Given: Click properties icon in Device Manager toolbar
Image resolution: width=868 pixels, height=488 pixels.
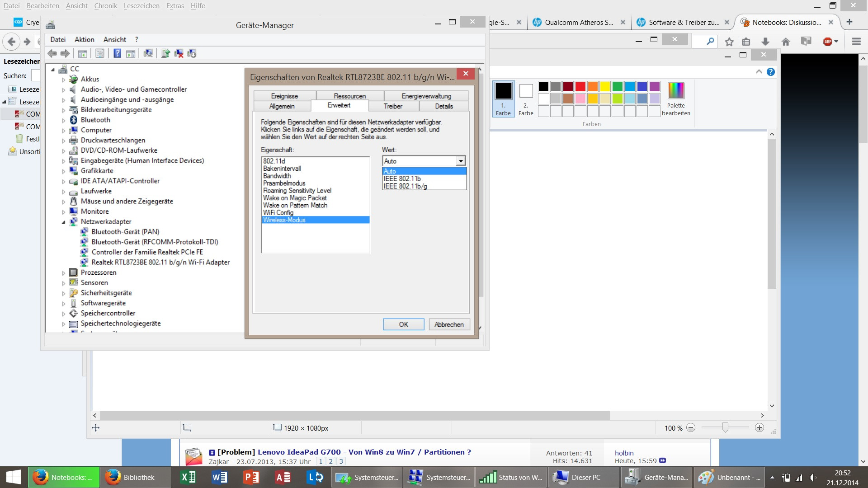Looking at the screenshot, I should [100, 53].
